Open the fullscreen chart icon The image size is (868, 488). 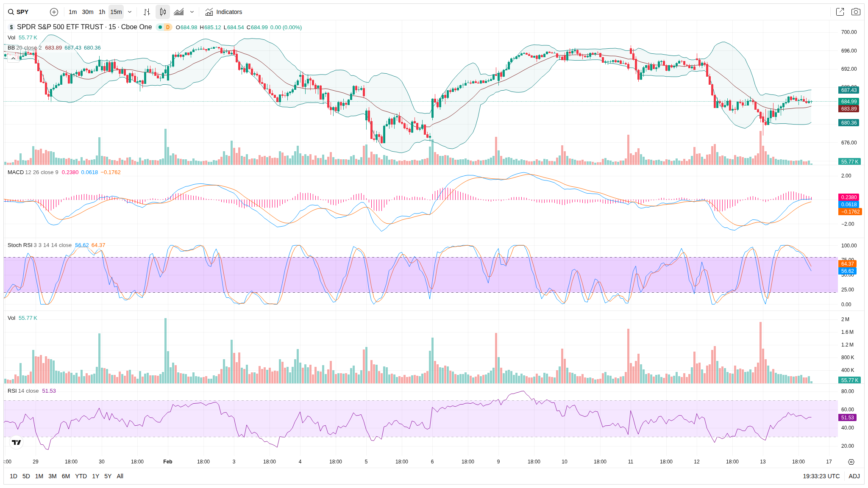840,12
